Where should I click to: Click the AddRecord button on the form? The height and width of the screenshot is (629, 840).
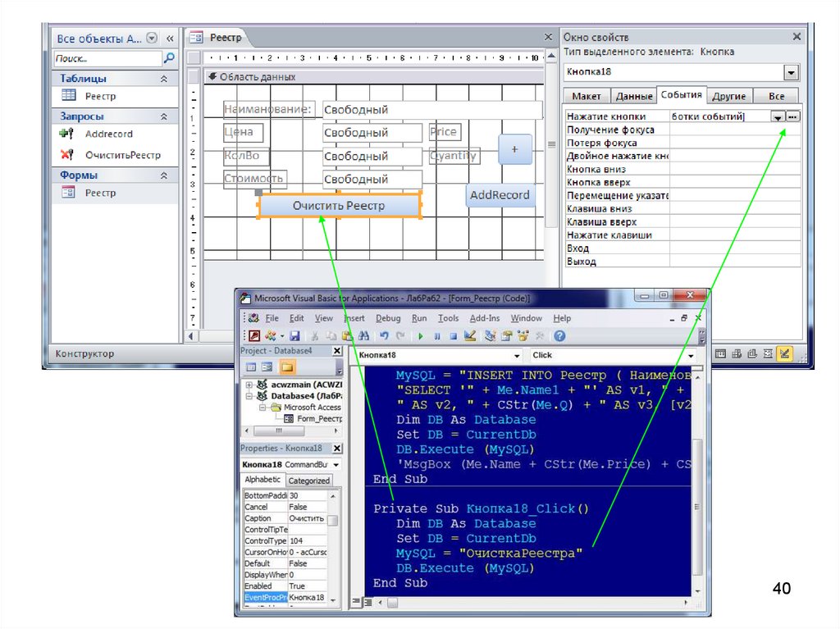point(500,195)
